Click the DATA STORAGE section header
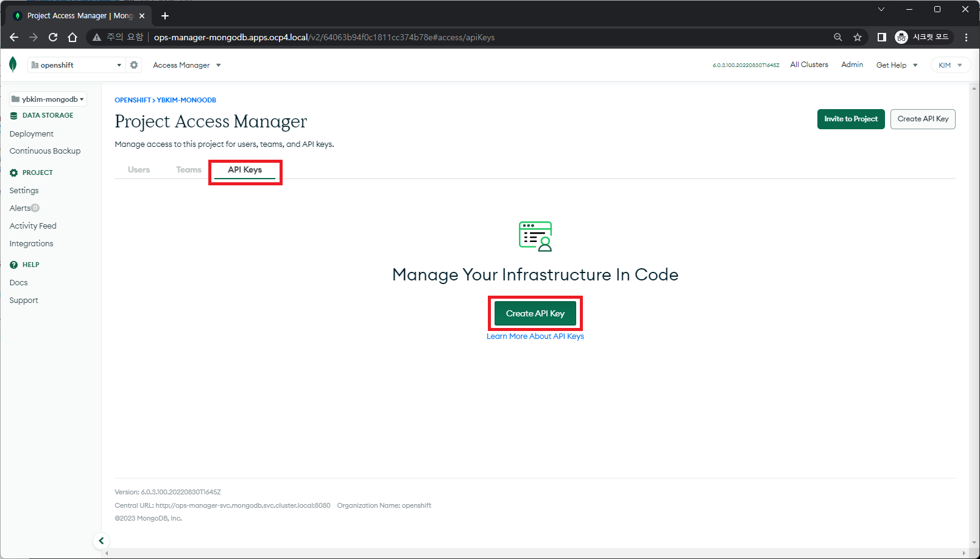Screen dimensions: 980x559 click(x=48, y=115)
